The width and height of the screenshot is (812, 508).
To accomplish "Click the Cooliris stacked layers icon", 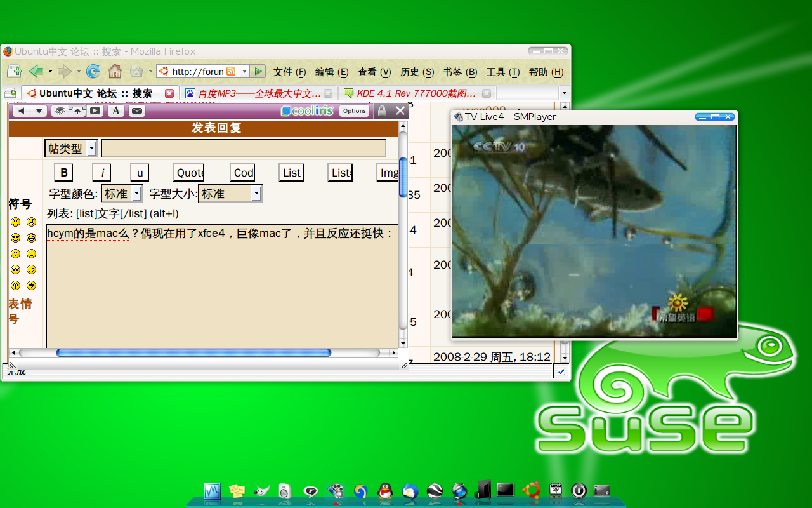I will pyautogui.click(x=60, y=111).
